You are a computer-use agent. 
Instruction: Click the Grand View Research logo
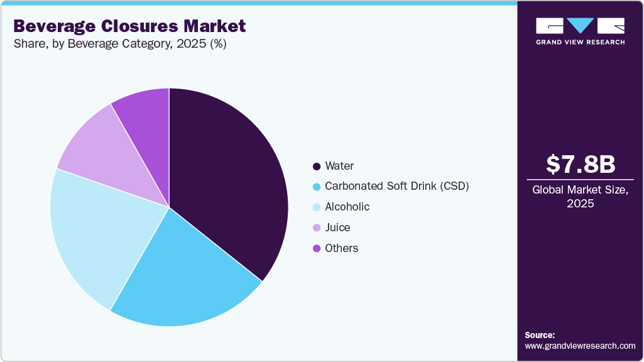581,31
